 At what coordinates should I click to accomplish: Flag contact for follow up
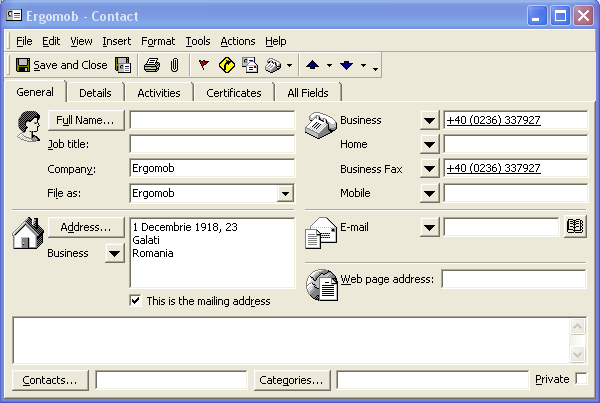click(204, 65)
